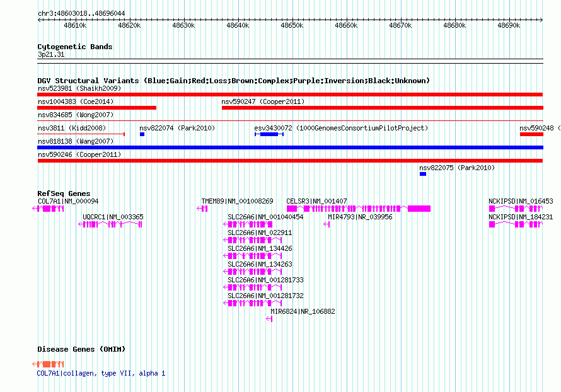Click the nsv818138 (Wang2007) text label
This screenshot has height=392, width=561.
click(76, 141)
